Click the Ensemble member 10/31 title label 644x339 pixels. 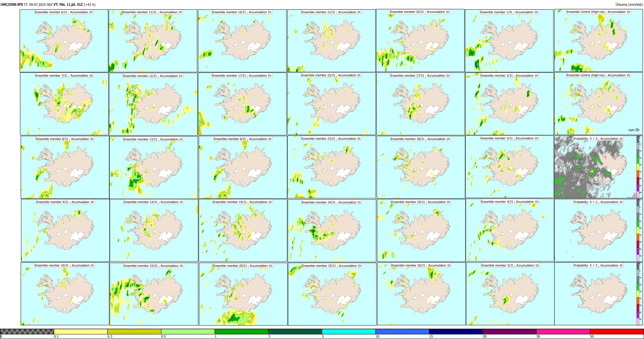[64, 265]
